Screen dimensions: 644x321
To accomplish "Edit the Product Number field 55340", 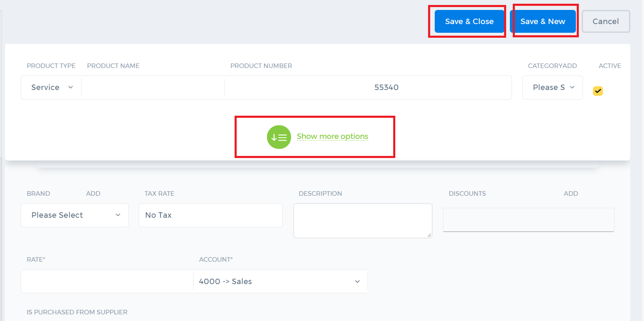I will pos(368,88).
